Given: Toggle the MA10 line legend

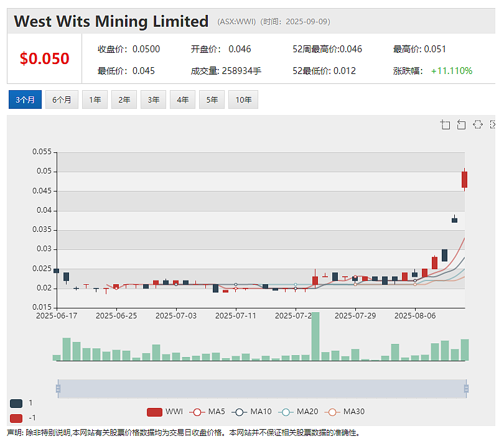Looking at the screenshot, I should (x=251, y=412).
